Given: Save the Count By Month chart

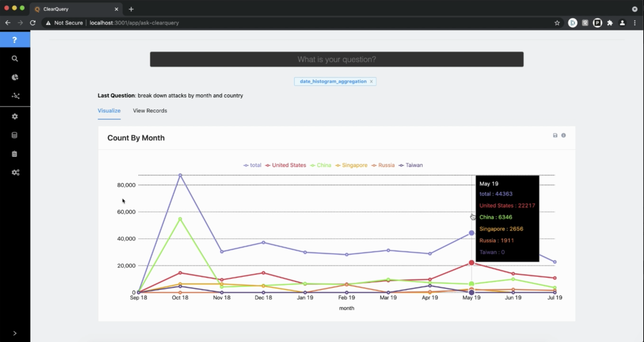Looking at the screenshot, I should click(x=555, y=135).
